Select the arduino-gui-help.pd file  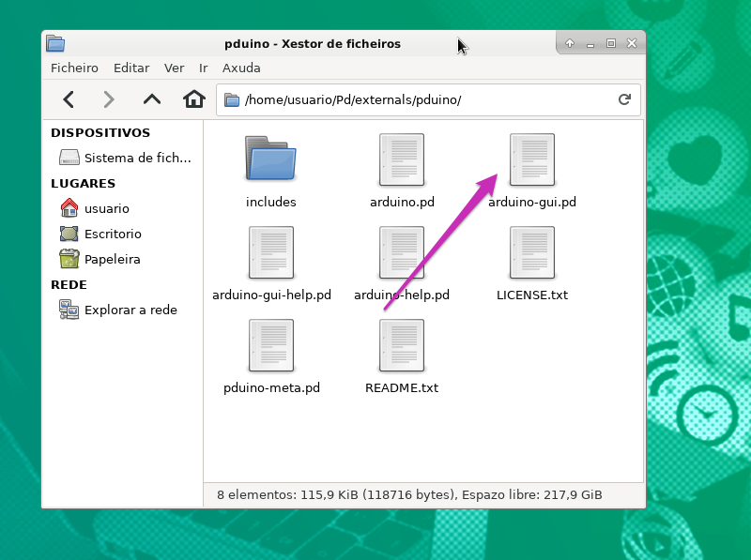(x=271, y=252)
